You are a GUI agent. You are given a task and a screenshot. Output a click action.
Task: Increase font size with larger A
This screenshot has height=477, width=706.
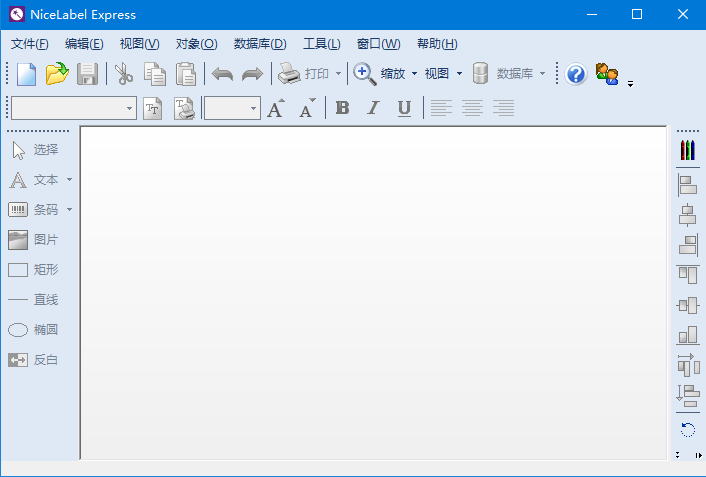[x=276, y=108]
